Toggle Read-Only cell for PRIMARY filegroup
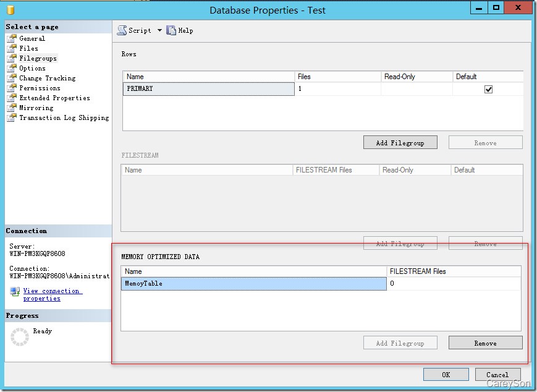 point(416,89)
